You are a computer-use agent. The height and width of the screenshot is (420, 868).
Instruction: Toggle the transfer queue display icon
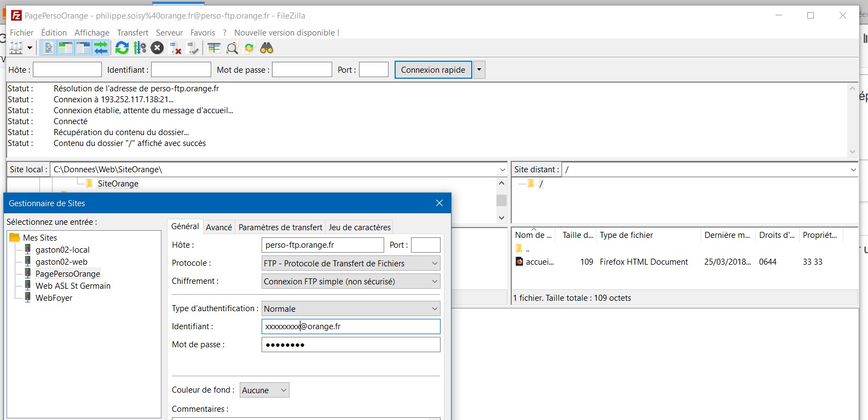[101, 48]
